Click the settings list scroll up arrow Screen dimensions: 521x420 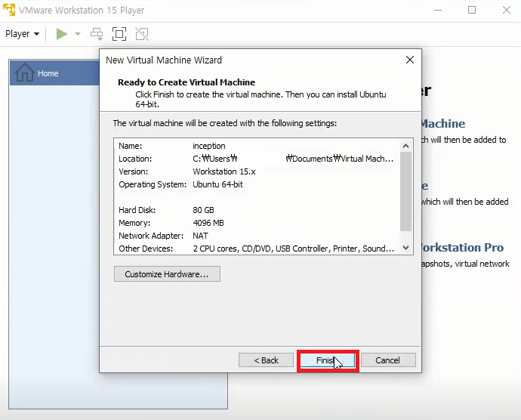pos(405,146)
